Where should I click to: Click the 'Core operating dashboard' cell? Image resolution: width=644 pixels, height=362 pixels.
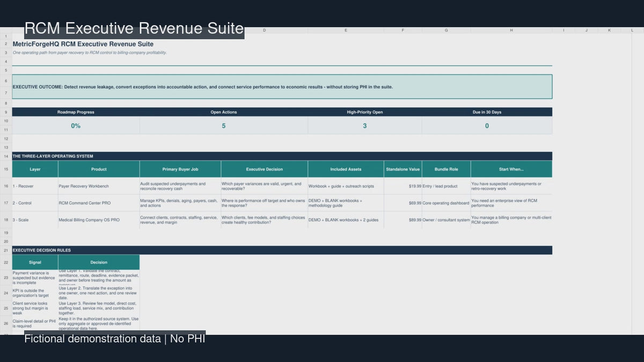point(446,203)
